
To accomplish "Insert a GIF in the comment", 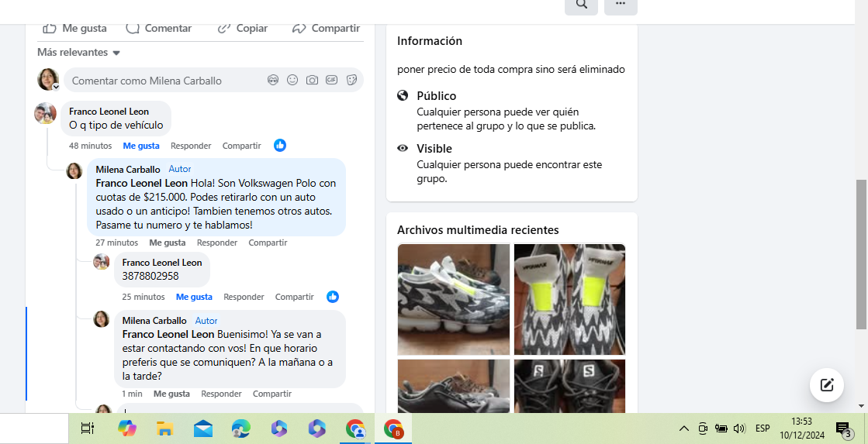I will point(331,80).
